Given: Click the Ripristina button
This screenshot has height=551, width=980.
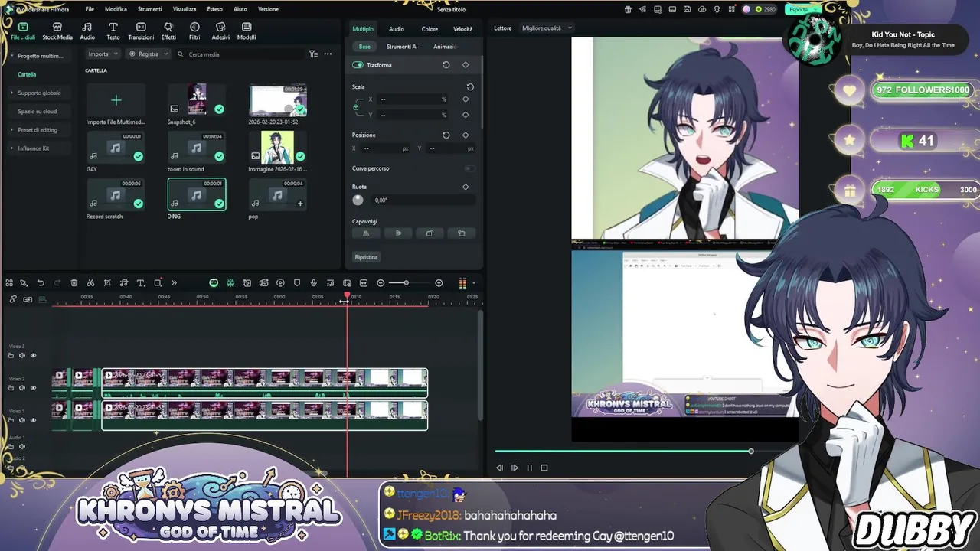Looking at the screenshot, I should [366, 257].
